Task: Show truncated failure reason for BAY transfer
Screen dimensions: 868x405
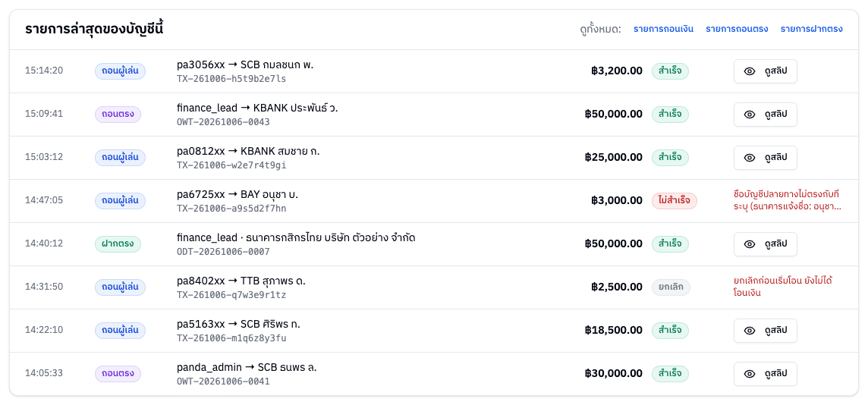Action: [x=786, y=200]
